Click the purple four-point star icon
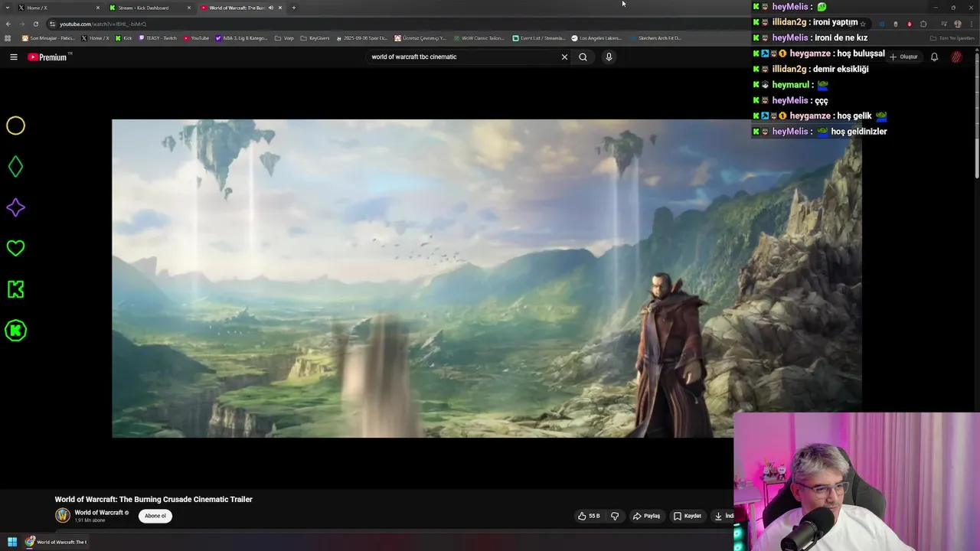This screenshot has width=980, height=551. pos(15,207)
